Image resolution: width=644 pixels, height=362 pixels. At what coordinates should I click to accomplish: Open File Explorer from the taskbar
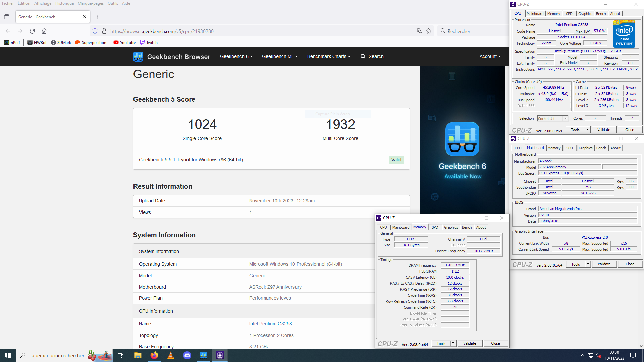[138, 355]
